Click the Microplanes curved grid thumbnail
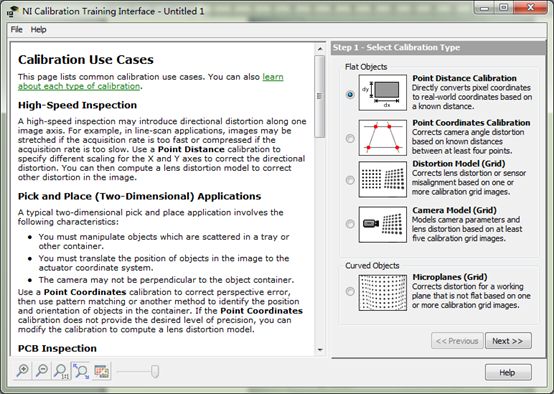Screen dimensions: 554x394 point(383,293)
